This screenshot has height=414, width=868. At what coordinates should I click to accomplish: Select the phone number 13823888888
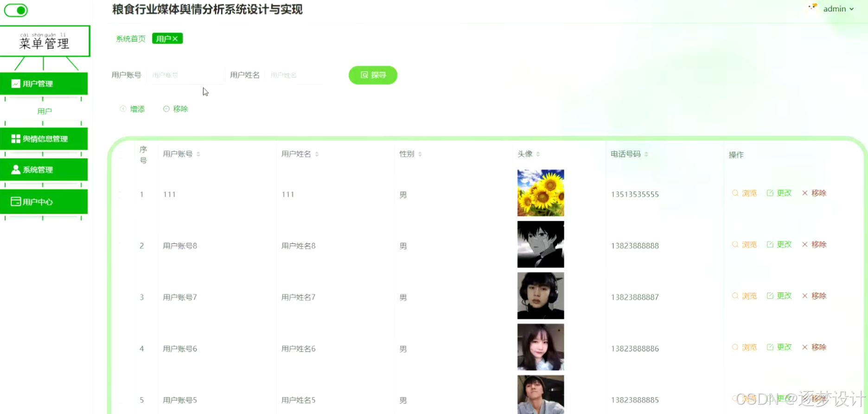[x=635, y=246]
